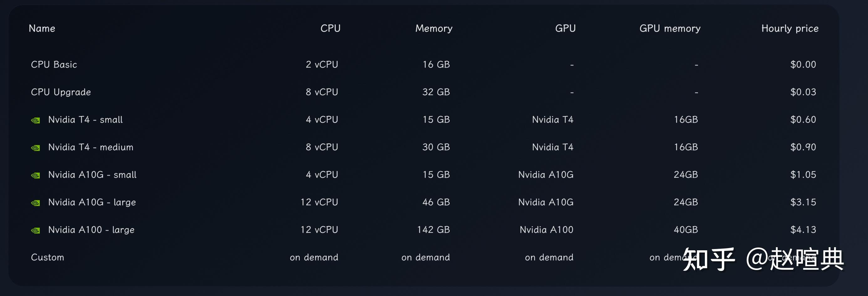Click the GPU memory column header
Viewport: 868px width, 296px height.
pos(670,28)
